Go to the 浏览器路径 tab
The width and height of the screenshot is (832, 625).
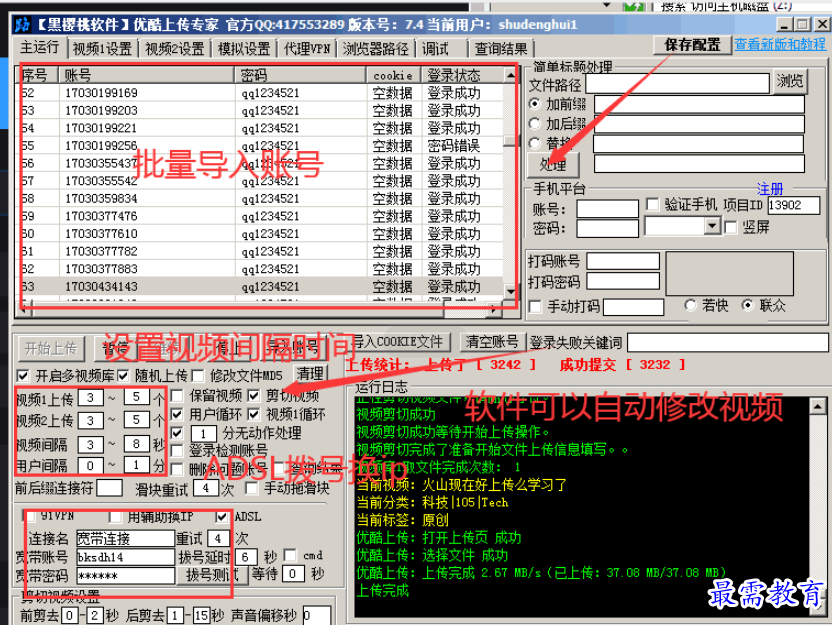coord(375,49)
